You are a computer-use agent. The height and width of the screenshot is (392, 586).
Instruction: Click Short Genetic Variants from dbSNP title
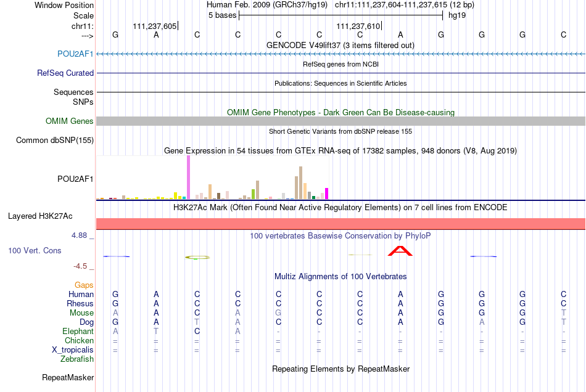340,131
